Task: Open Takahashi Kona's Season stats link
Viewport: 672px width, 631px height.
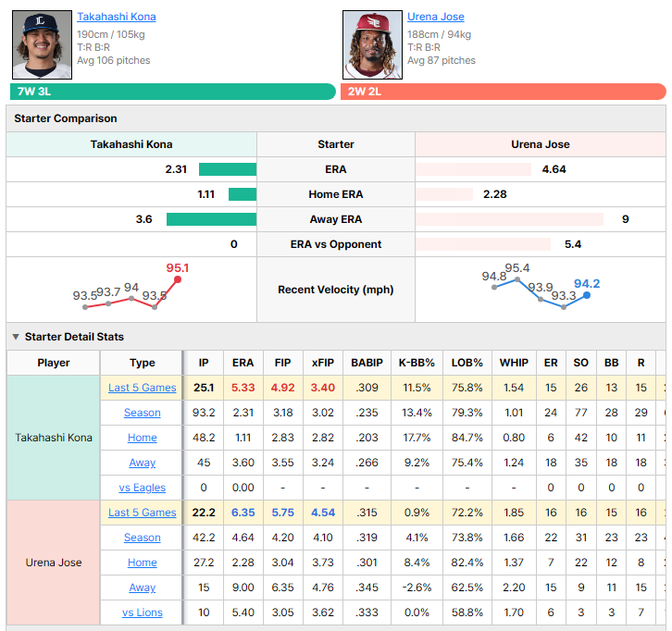Action: (x=143, y=413)
